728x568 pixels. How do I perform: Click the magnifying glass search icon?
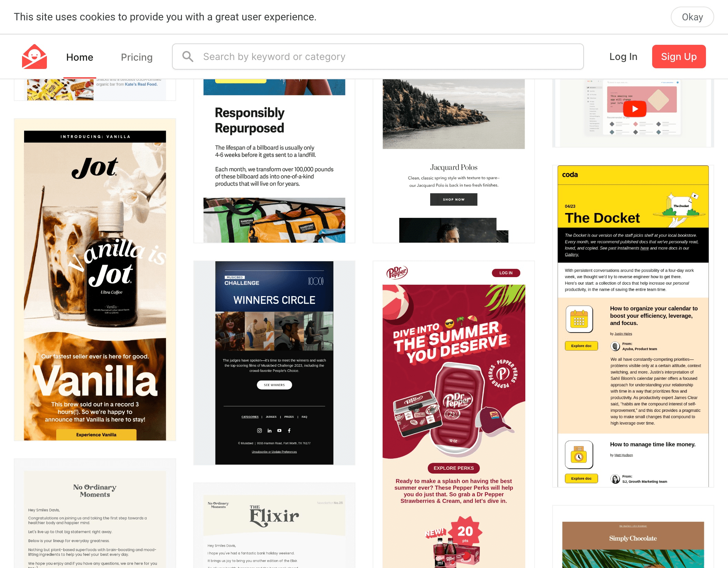188,57
